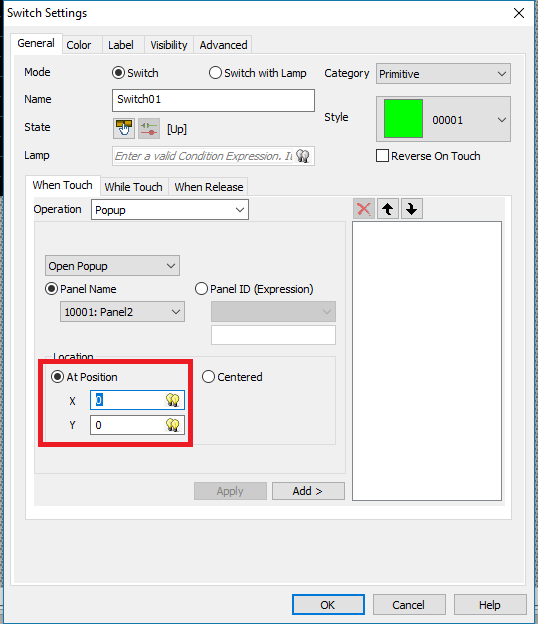Select the At Position location option

click(x=57, y=376)
